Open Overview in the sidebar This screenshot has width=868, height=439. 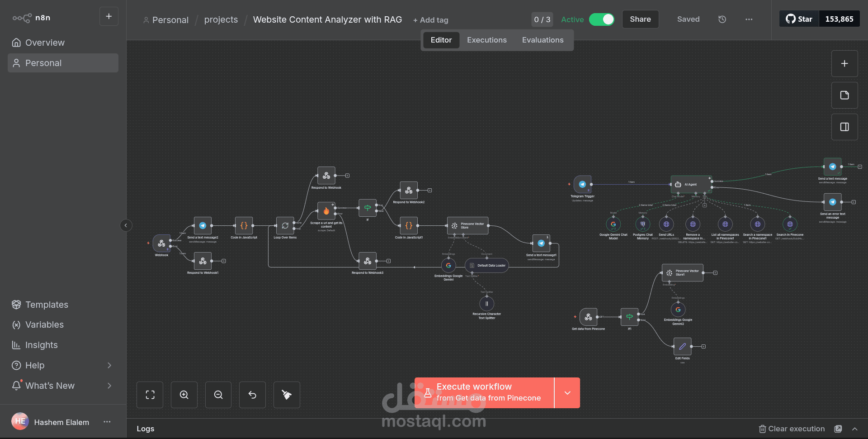[63, 43]
